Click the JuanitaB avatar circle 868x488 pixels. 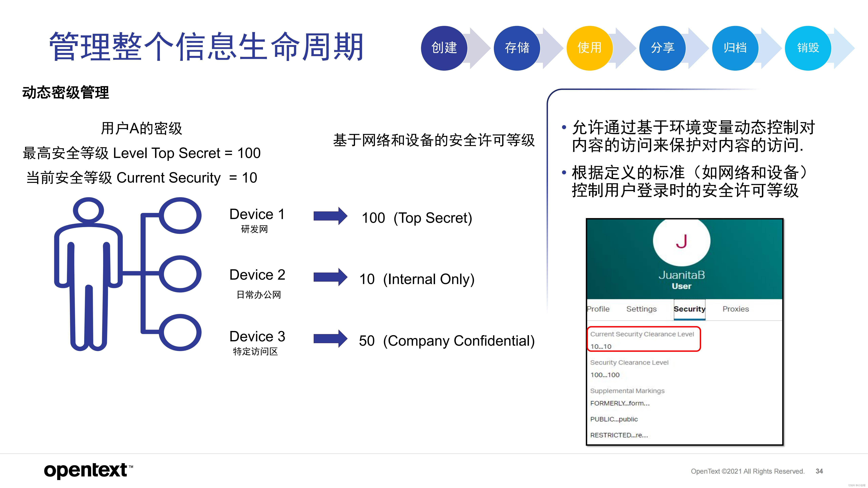click(681, 241)
